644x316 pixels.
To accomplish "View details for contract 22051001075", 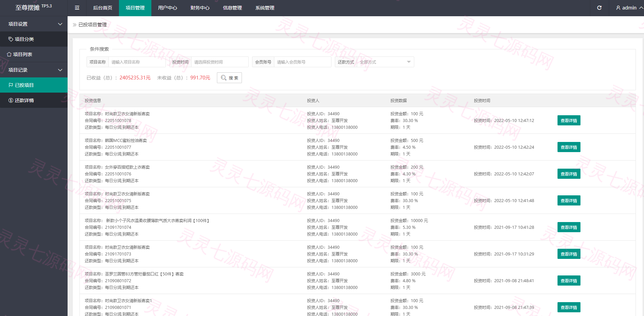I will (x=569, y=201).
